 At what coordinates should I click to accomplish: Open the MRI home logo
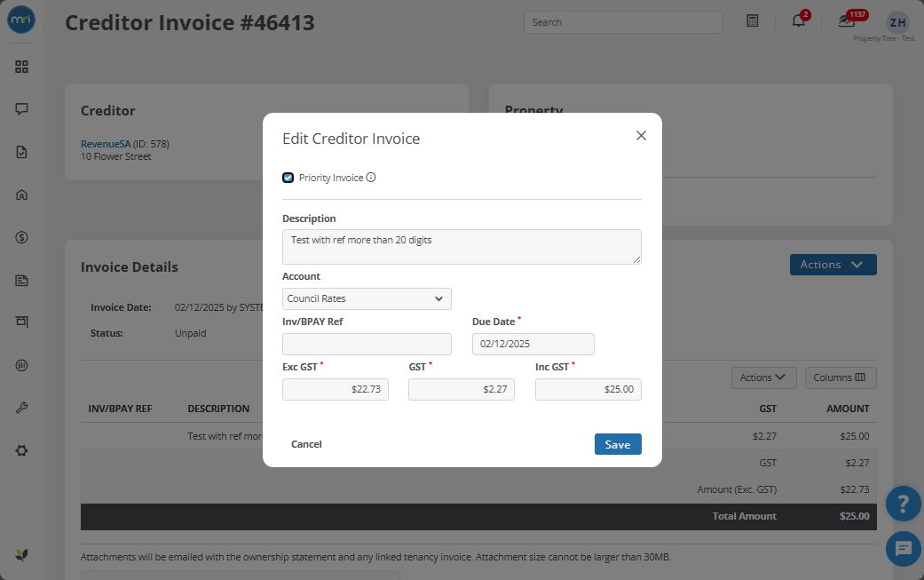coord(21,20)
